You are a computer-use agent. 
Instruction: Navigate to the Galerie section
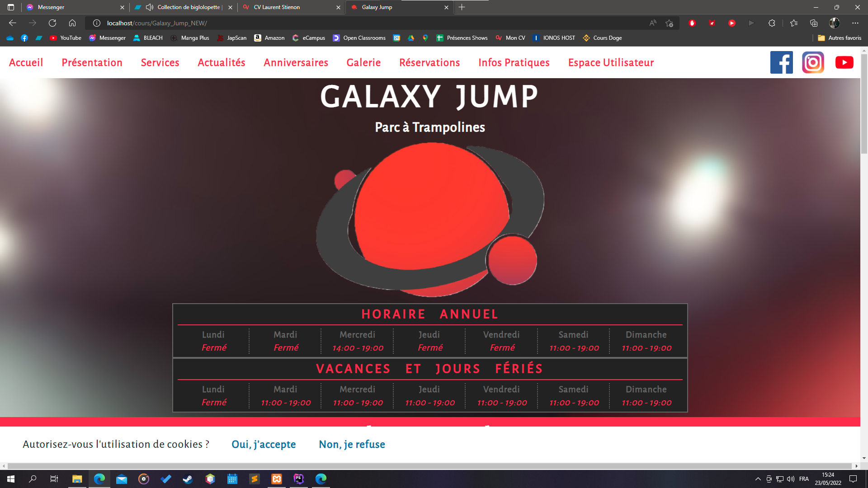pos(363,62)
